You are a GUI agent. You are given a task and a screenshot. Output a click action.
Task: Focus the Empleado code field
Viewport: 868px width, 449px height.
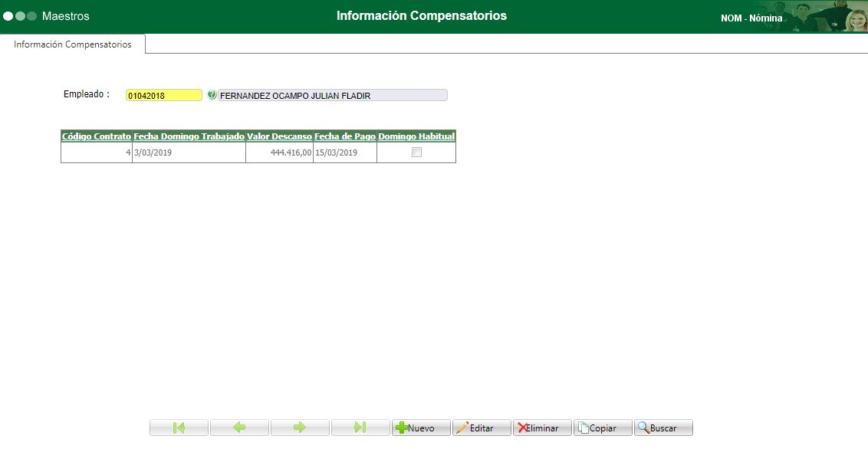tap(164, 95)
